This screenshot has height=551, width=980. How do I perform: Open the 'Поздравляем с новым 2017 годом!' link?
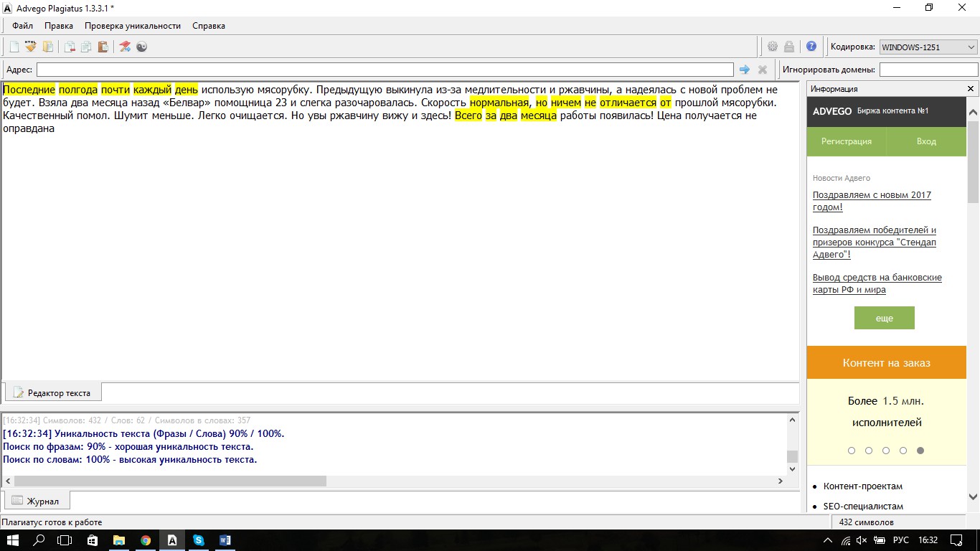pyautogui.click(x=872, y=201)
